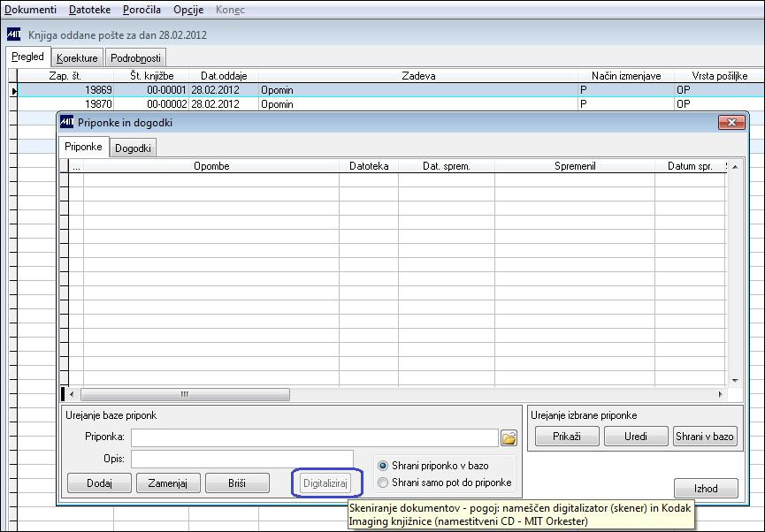Switch to the Podrobnosti tab
The image size is (765, 532).
coord(135,58)
